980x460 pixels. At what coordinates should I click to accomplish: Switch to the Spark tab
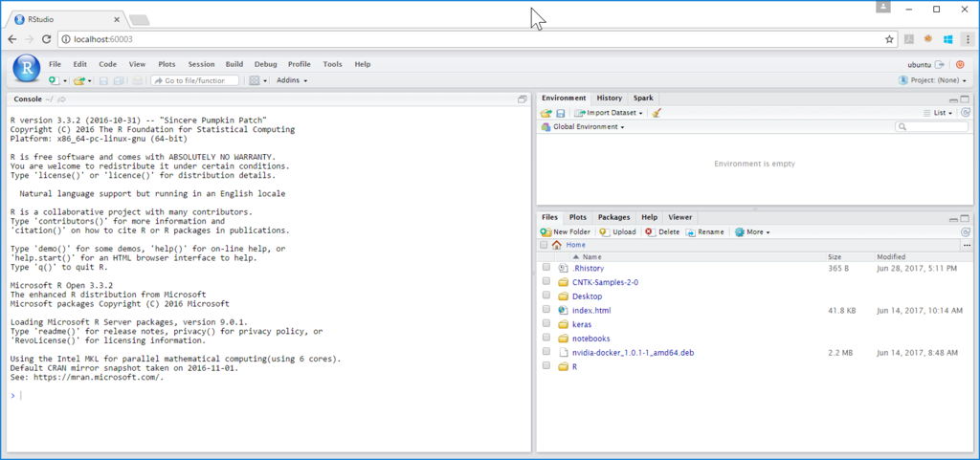[x=643, y=98]
